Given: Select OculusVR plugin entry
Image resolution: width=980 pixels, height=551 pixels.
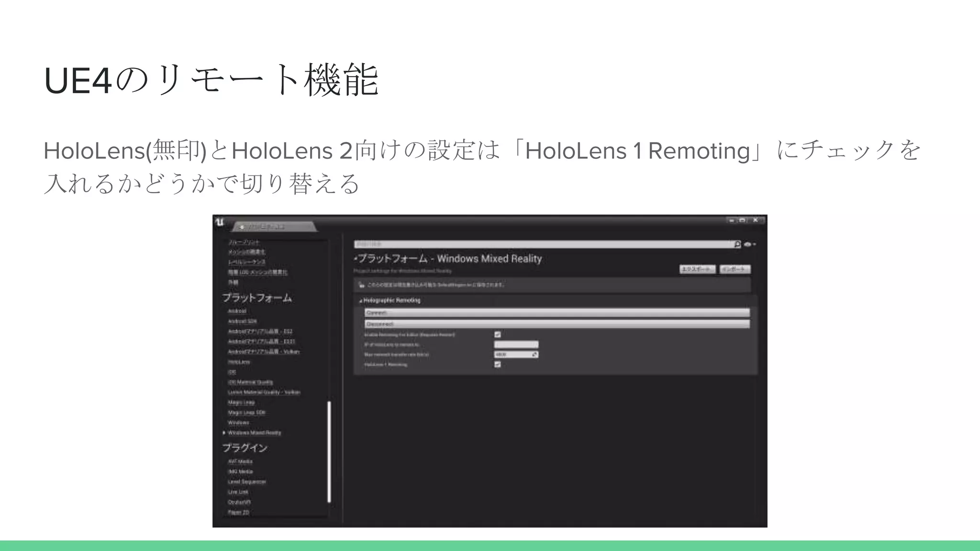Looking at the screenshot, I should click(239, 502).
